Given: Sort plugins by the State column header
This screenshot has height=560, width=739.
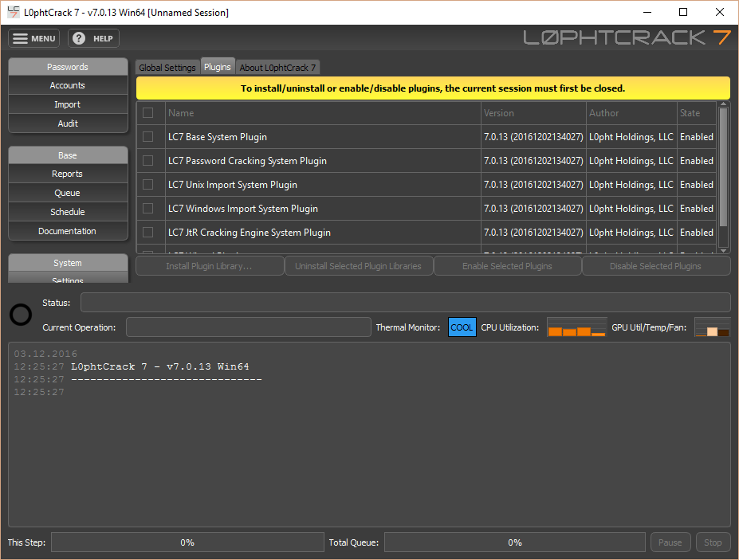Looking at the screenshot, I should point(697,113).
